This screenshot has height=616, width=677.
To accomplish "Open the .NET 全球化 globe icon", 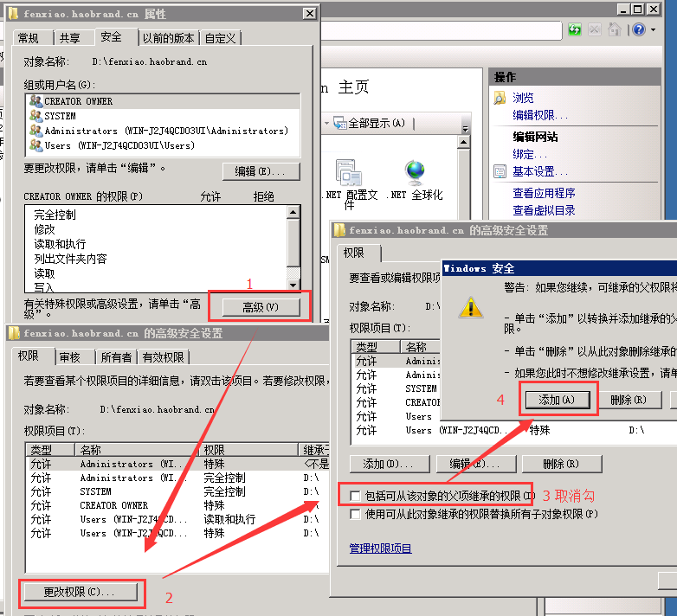I will 415,172.
